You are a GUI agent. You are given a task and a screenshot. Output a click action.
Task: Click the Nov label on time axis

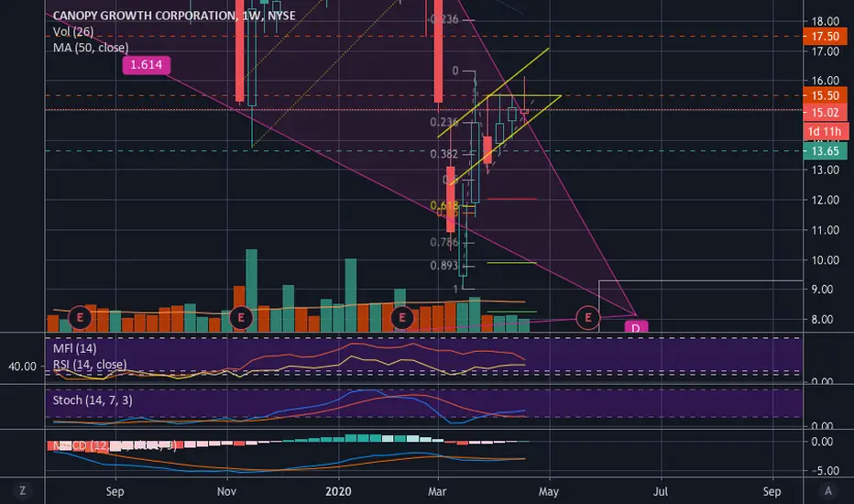226,491
